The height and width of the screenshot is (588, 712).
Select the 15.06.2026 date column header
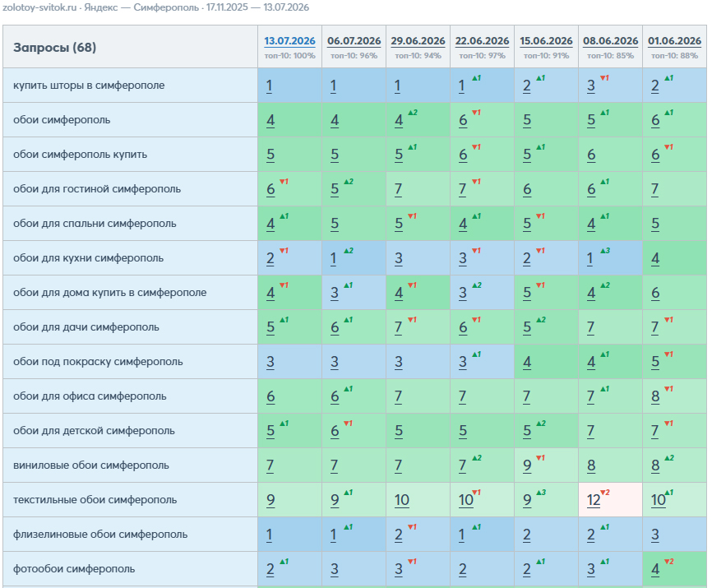tap(546, 41)
